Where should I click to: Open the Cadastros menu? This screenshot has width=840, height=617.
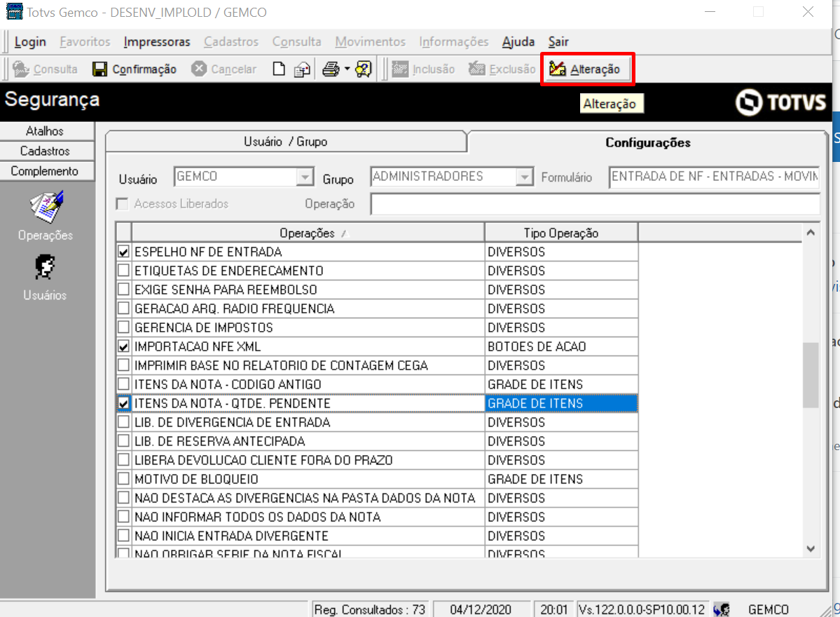tap(231, 42)
